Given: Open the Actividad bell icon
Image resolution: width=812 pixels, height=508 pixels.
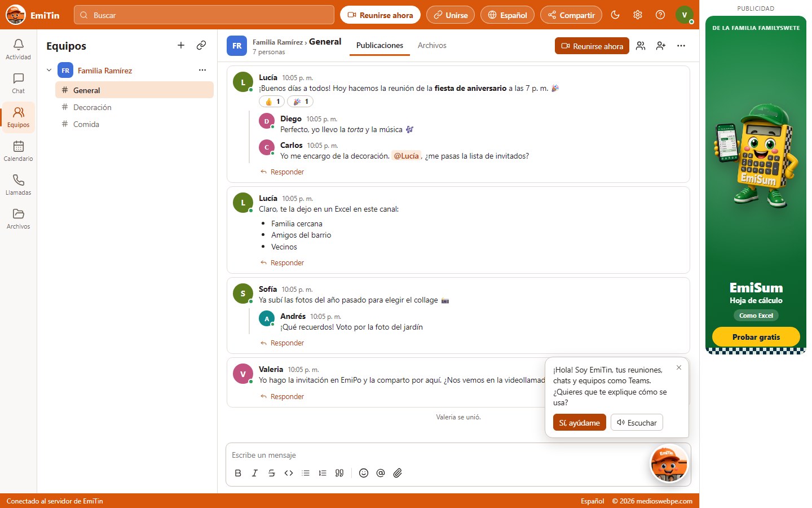Looking at the screenshot, I should [x=18, y=50].
